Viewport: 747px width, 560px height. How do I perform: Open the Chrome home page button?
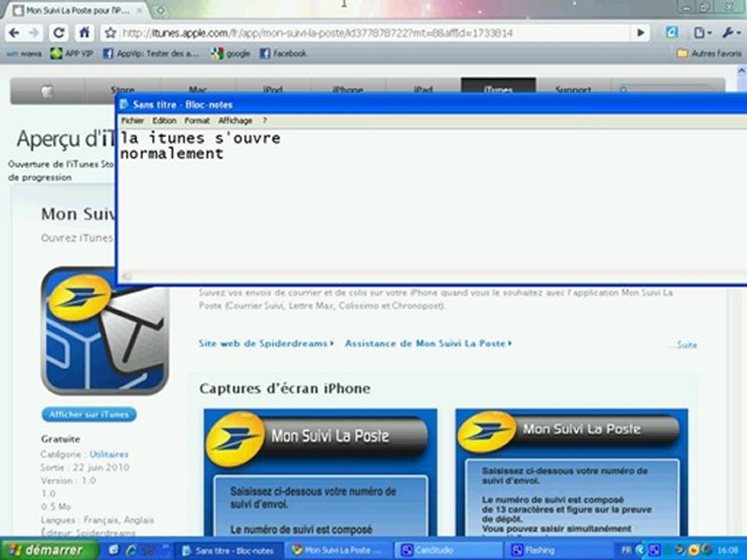(84, 33)
